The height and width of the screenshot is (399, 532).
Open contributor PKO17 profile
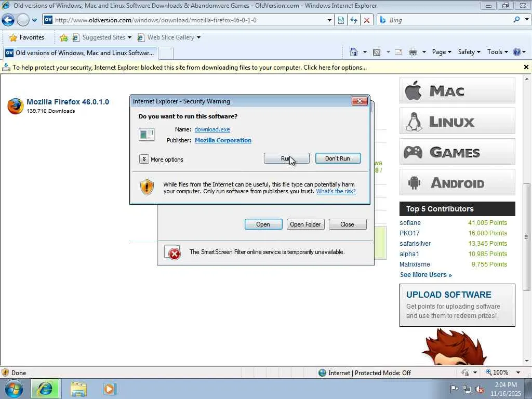[409, 233]
